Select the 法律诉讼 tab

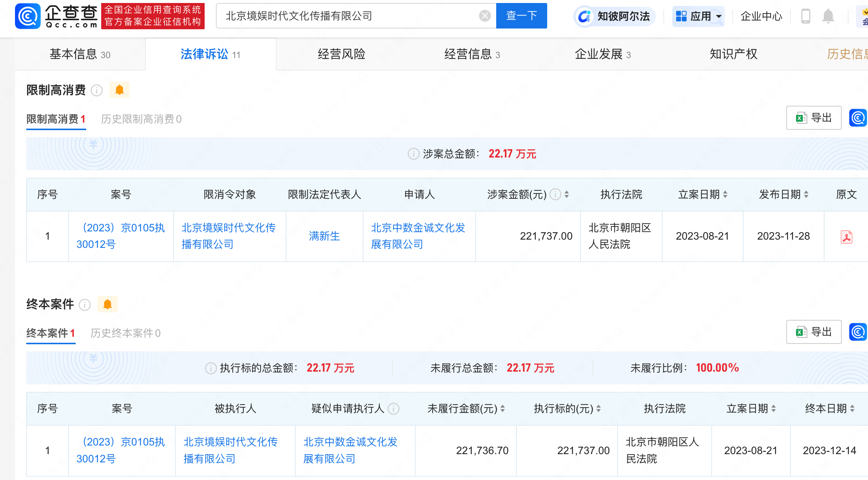[x=211, y=54]
